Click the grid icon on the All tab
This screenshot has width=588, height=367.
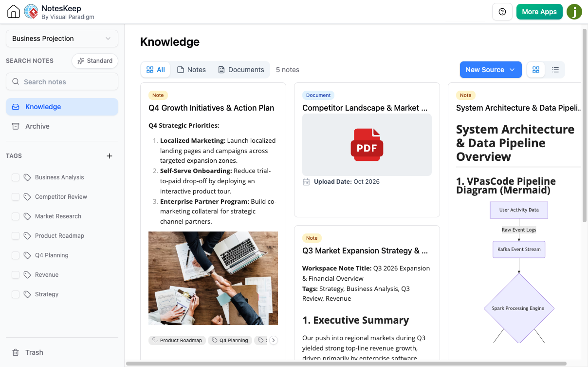click(x=150, y=70)
